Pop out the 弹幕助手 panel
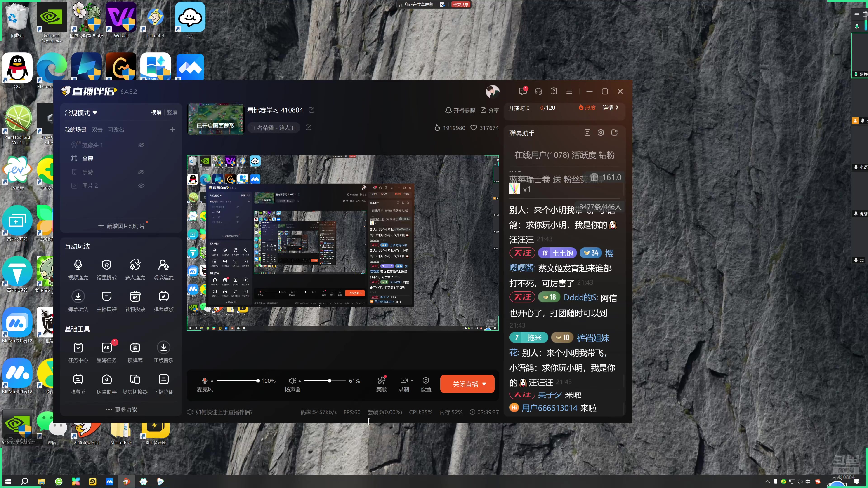This screenshot has height=488, width=868. point(614,133)
